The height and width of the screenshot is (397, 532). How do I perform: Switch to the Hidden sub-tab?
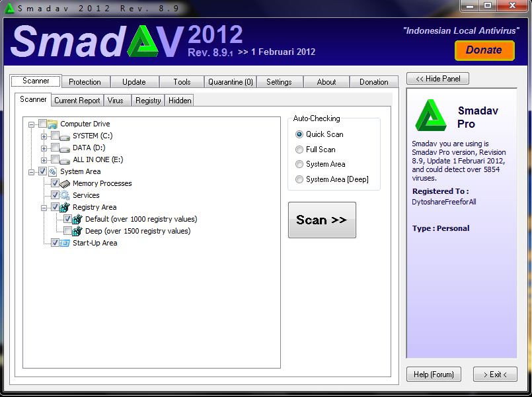coord(180,101)
